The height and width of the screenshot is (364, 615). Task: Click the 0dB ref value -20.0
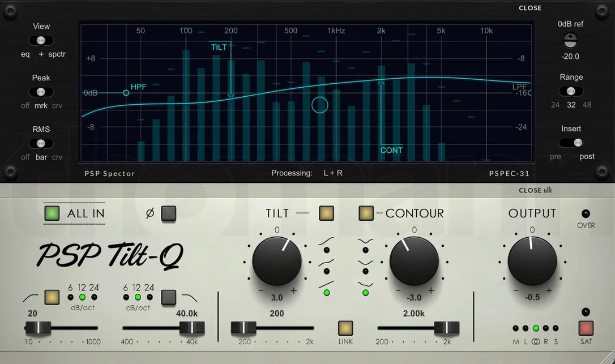point(570,57)
